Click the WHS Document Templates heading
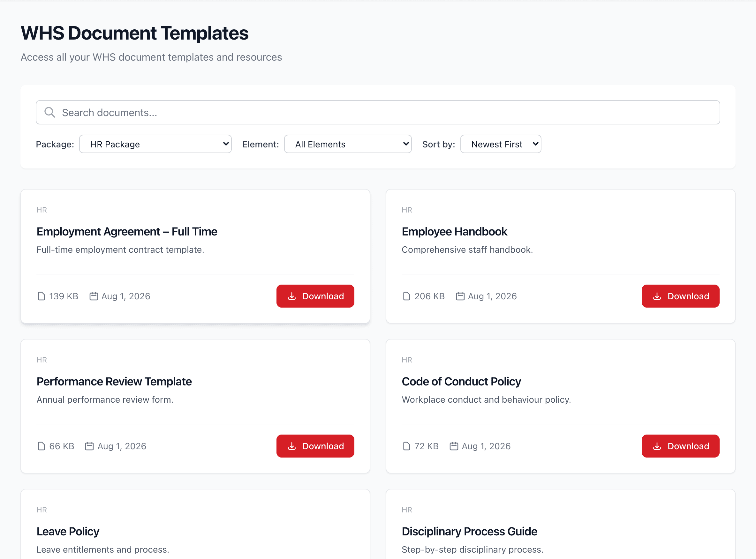This screenshot has width=756, height=559. coord(135,33)
